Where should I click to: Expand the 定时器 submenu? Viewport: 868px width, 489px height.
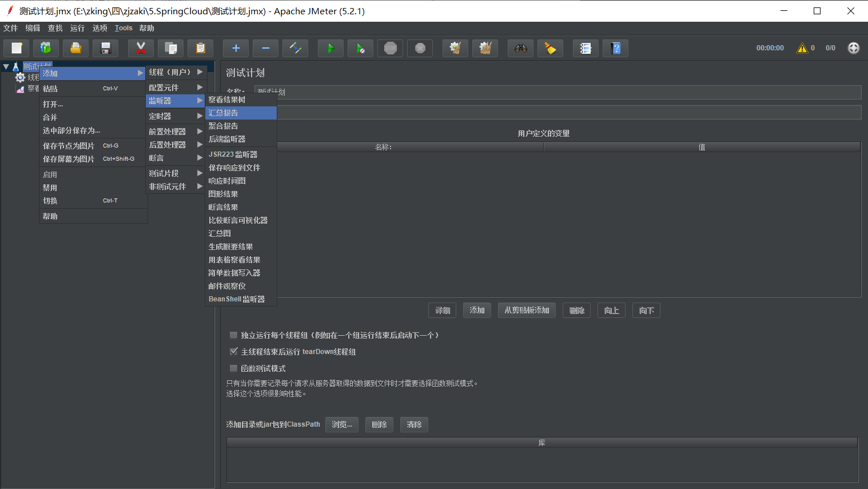tap(176, 116)
